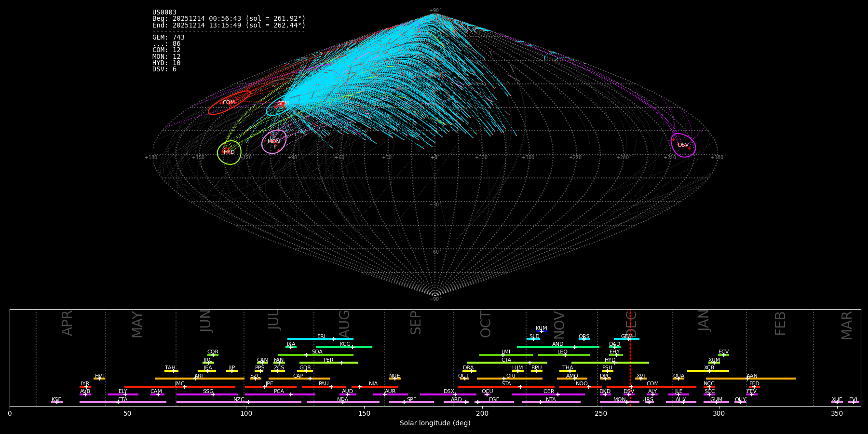Click the NZC shower label in the timeline

tap(239, 400)
